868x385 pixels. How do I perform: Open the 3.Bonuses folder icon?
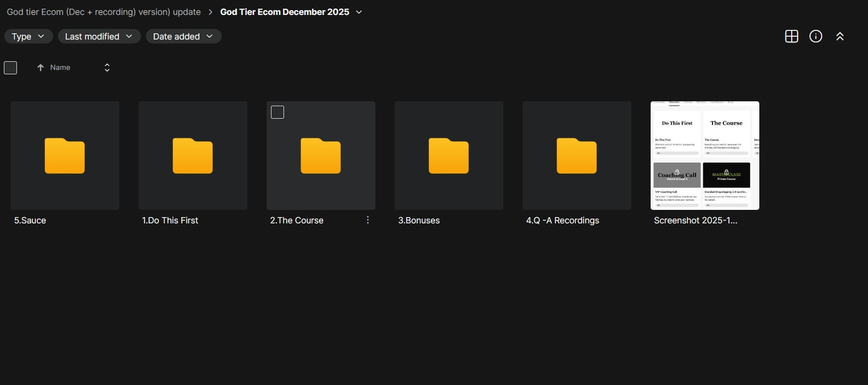449,155
